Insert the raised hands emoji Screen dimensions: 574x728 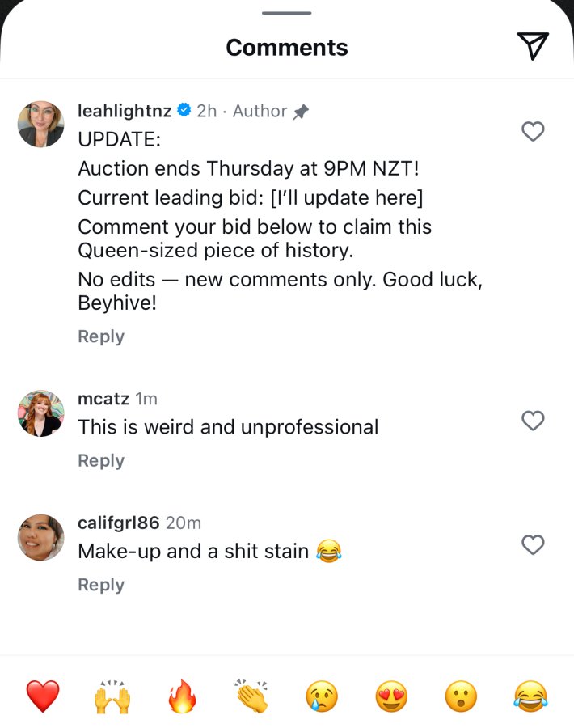[112, 696]
